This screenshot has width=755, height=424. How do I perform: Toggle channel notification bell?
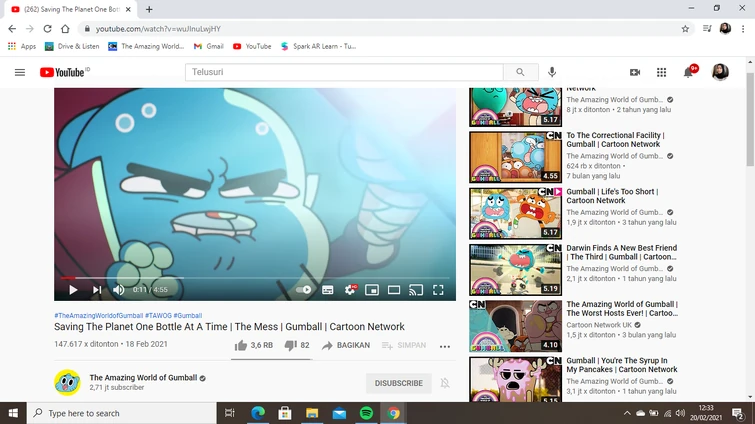click(445, 383)
